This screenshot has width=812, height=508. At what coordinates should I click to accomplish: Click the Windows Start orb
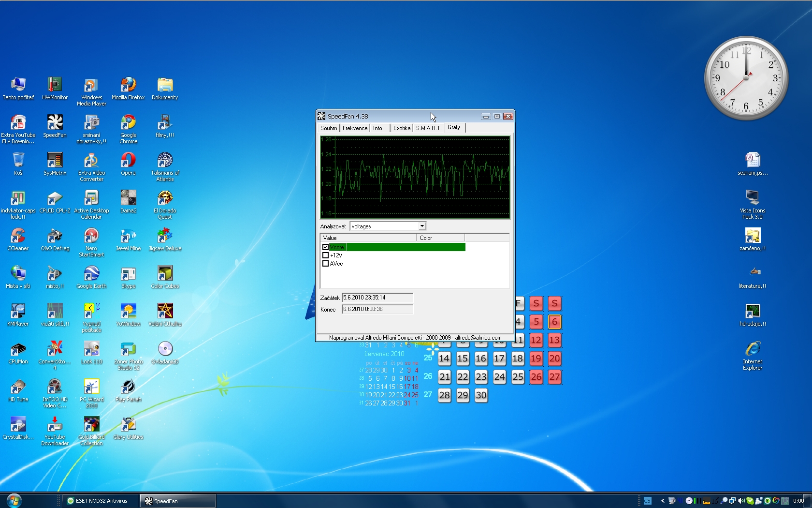coord(14,500)
